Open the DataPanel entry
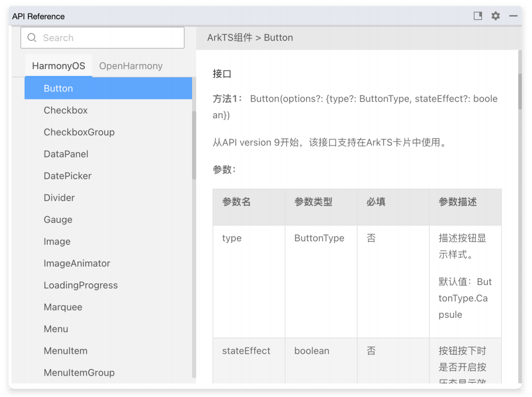Screen dimensions: 532x397 (x=66, y=154)
